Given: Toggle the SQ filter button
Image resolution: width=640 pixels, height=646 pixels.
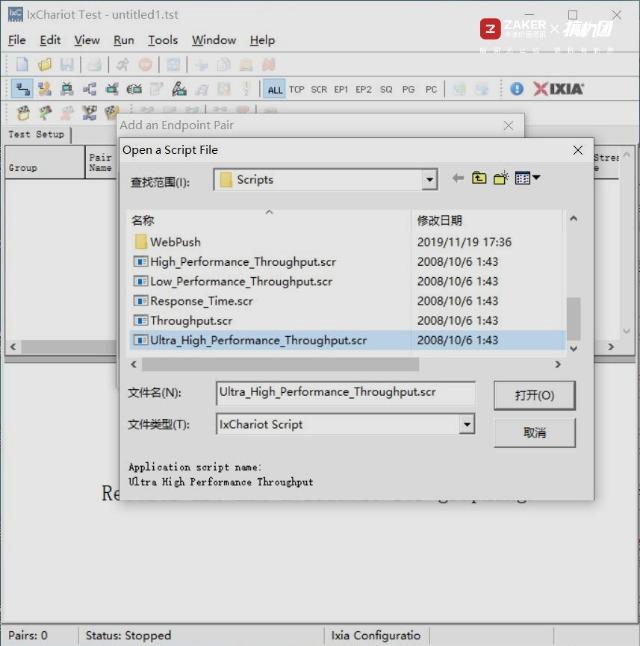Looking at the screenshot, I should (x=386, y=89).
